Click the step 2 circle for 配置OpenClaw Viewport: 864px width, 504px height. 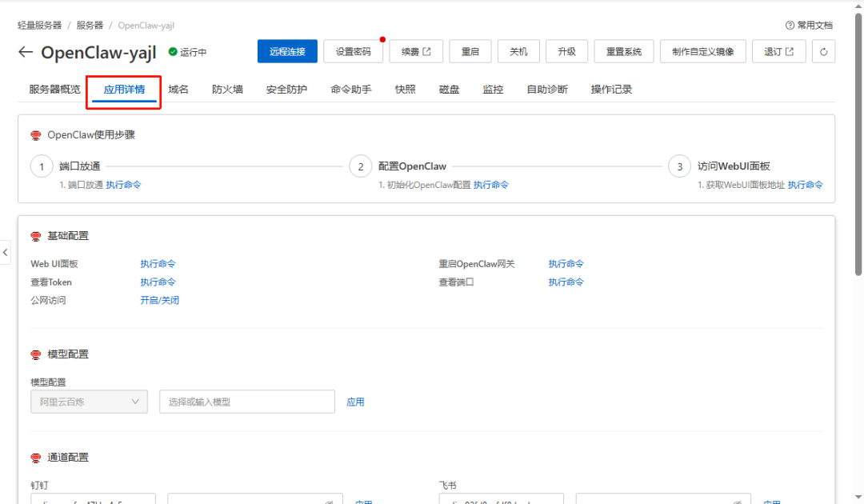(x=360, y=166)
